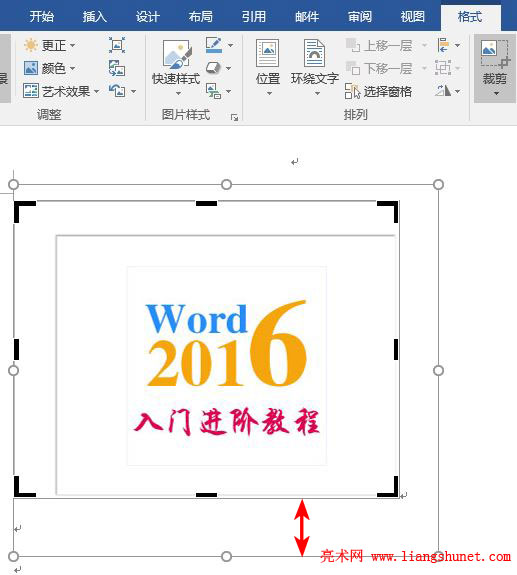Click the compress pictures icon
The height and width of the screenshot is (575, 517).
click(117, 45)
